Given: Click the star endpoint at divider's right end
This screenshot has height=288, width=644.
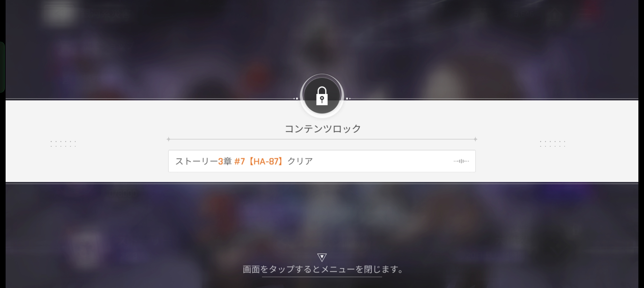Looking at the screenshot, I should click(x=475, y=139).
